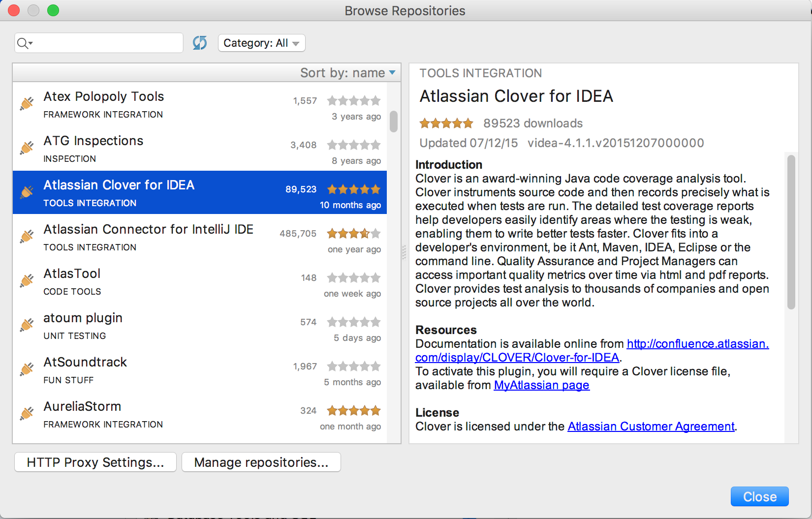Click the Close button
Screen dimensions: 812x519
click(760, 496)
